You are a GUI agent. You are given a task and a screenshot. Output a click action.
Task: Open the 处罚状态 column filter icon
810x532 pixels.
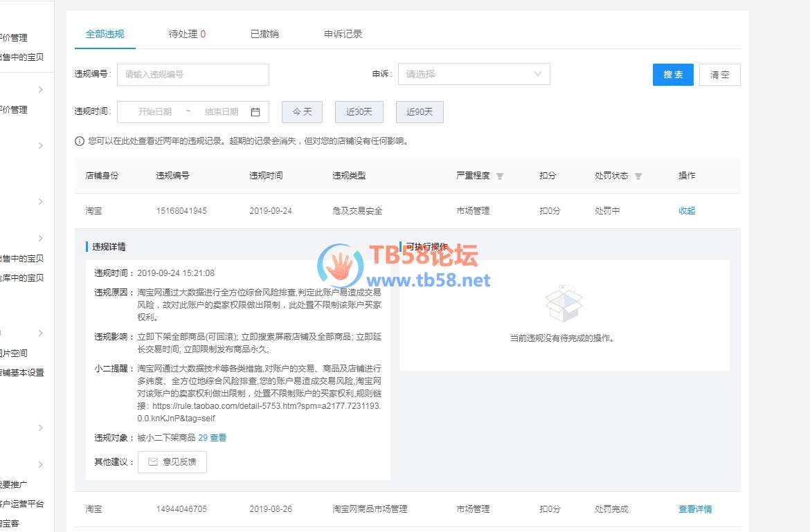tap(638, 176)
